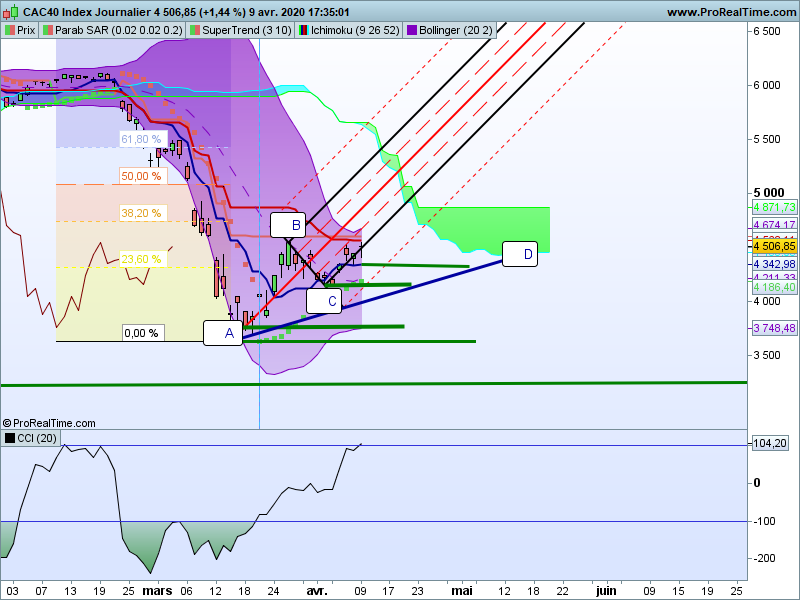Select the 23,60 % Fibonacci level label

point(141,259)
